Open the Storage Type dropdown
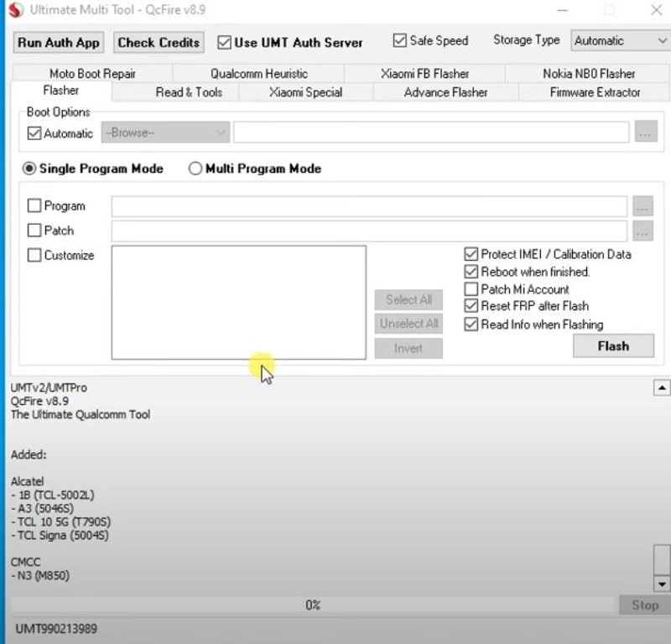Image resolution: width=671 pixels, height=644 pixels. coord(620,40)
